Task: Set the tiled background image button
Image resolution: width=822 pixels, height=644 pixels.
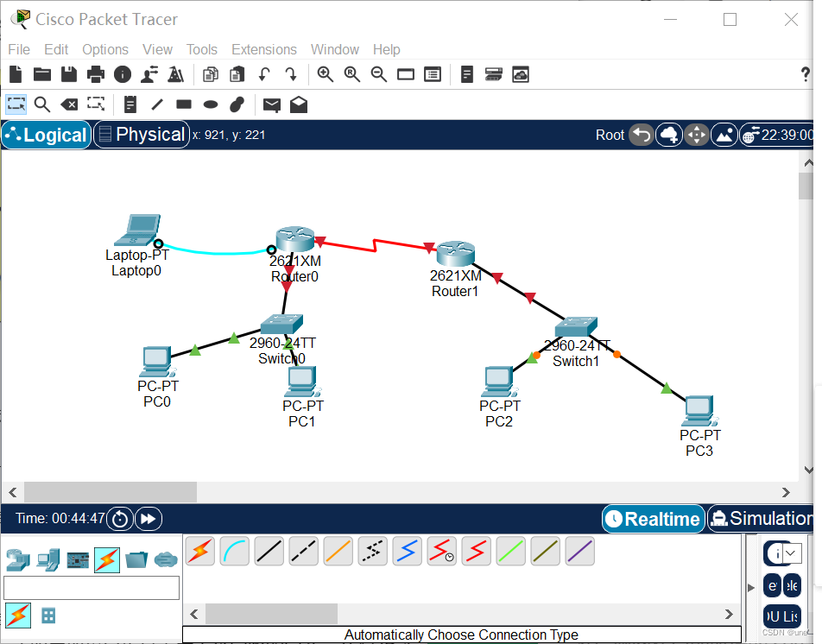Action: click(x=724, y=136)
